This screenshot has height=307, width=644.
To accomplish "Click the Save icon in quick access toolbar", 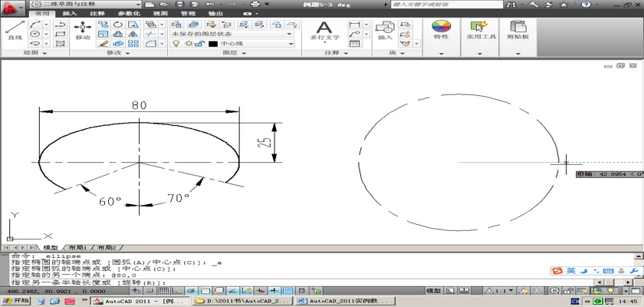I will tap(179, 4).
